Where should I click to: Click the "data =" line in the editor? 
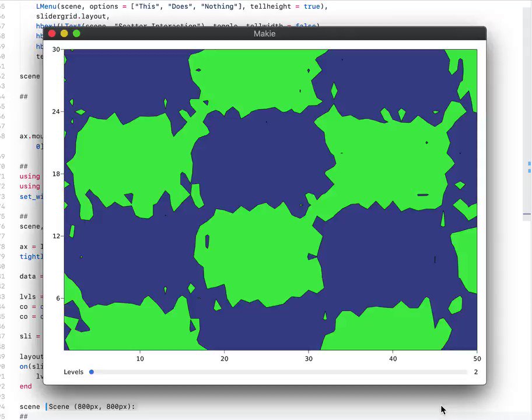[x=30, y=276]
